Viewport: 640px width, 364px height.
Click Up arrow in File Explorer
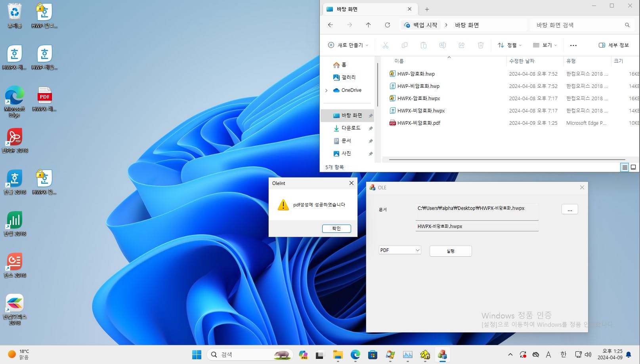368,25
